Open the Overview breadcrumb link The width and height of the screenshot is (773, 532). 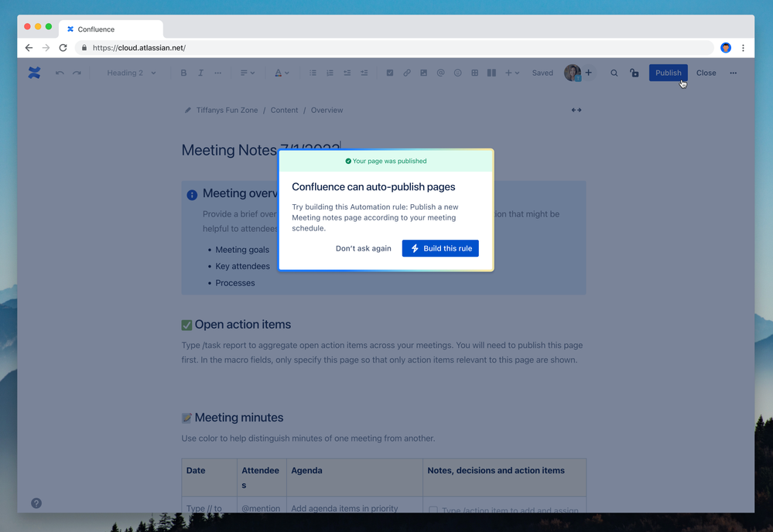[327, 110]
